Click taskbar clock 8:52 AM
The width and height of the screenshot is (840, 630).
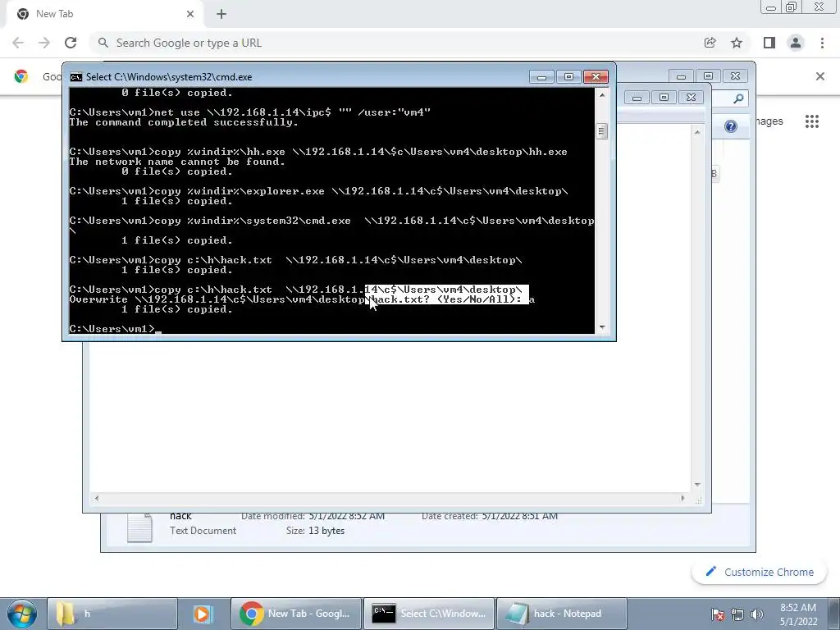tap(798, 614)
